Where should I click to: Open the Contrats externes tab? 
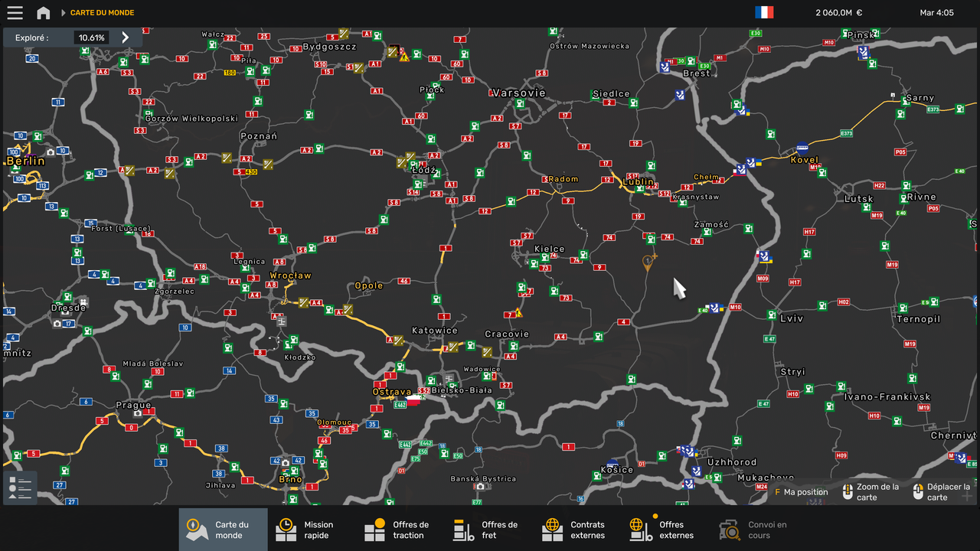click(x=576, y=529)
